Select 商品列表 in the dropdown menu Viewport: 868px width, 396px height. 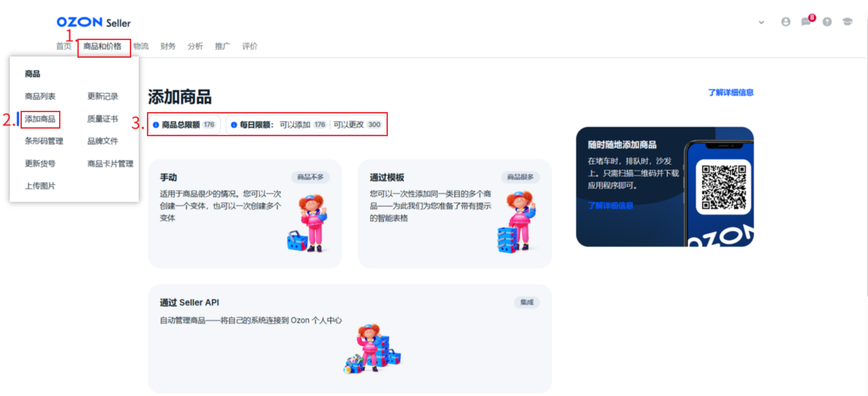tap(40, 96)
